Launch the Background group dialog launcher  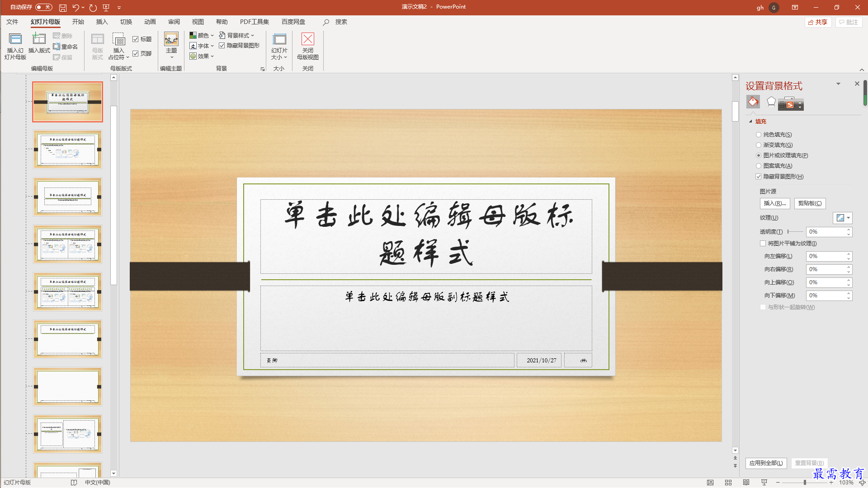pos(263,69)
